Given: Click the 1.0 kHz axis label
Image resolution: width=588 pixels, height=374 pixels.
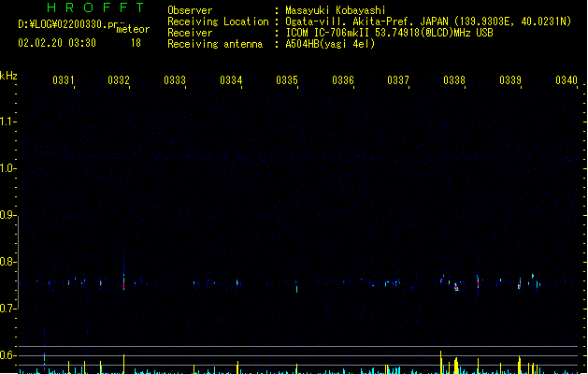Looking at the screenshot, I should point(7,168).
